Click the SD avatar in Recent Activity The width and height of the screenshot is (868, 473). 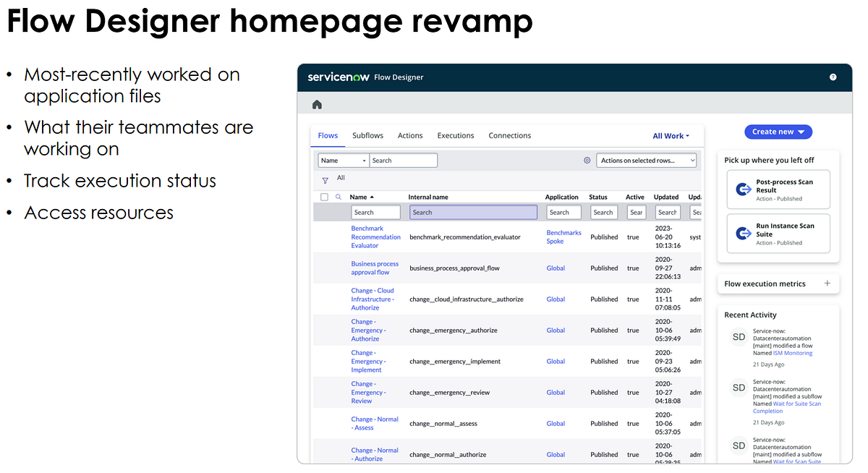739,336
